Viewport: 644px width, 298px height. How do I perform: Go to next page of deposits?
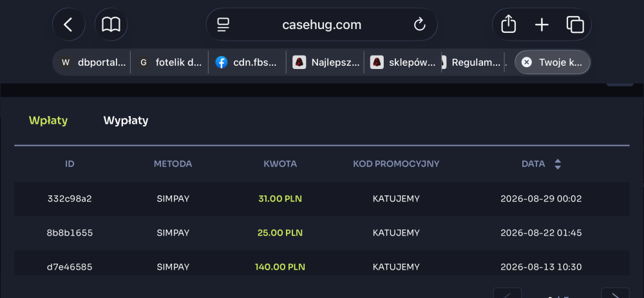pyautogui.click(x=615, y=293)
